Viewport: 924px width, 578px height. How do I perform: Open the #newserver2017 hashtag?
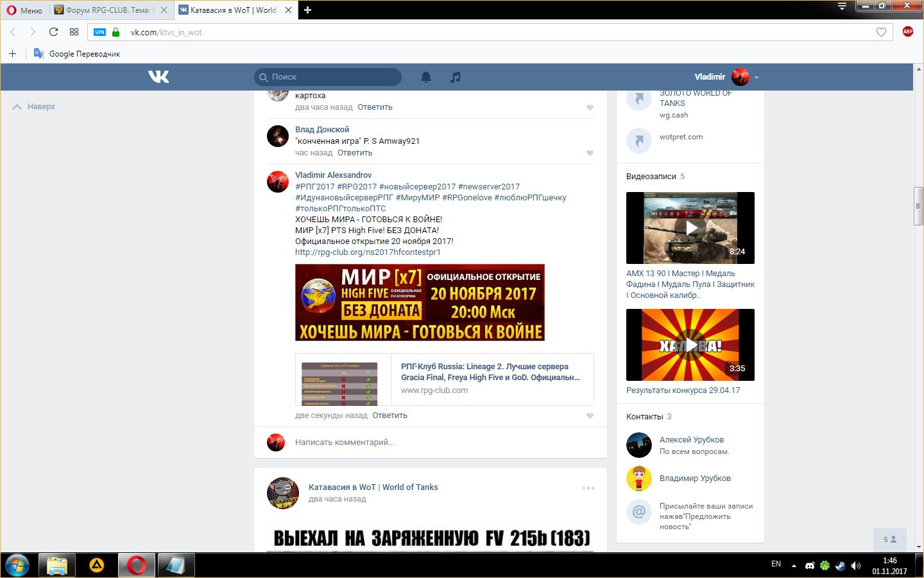tap(489, 187)
